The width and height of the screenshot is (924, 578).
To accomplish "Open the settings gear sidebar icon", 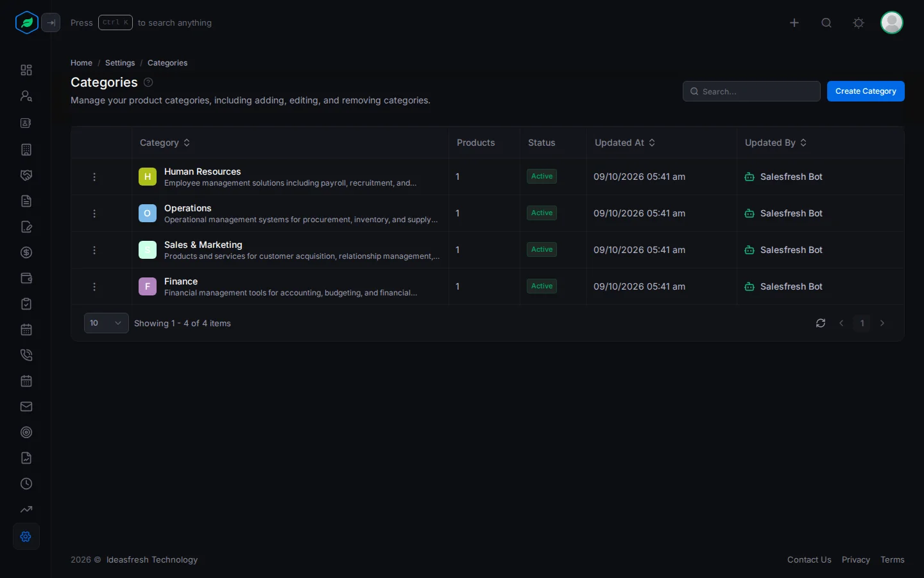I will coord(26,536).
